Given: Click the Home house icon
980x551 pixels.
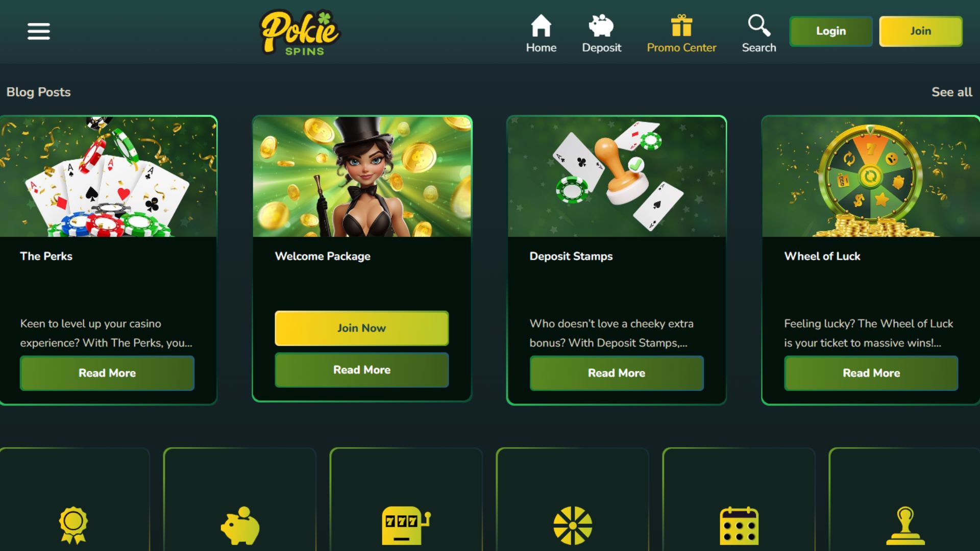Looking at the screenshot, I should [541, 26].
